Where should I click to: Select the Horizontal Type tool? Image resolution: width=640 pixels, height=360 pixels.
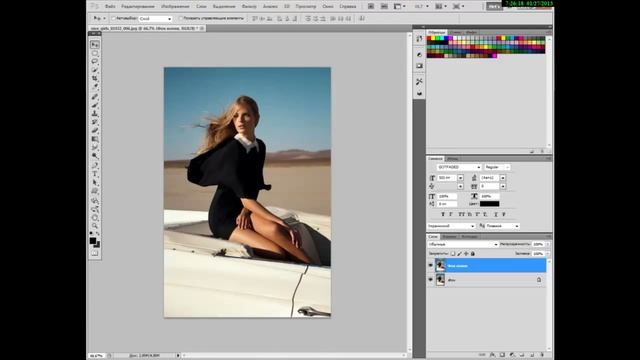click(95, 174)
